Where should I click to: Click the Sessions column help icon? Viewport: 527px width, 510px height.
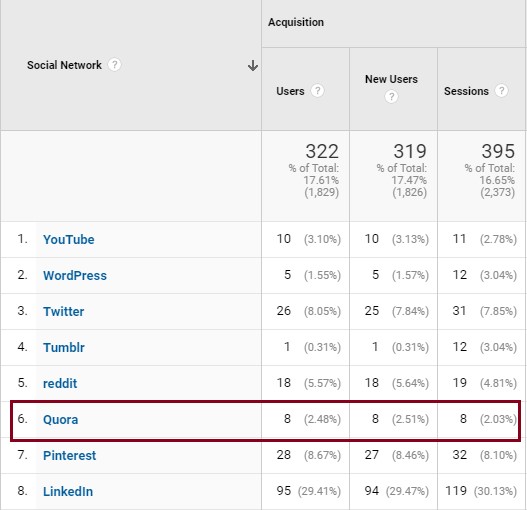coord(501,90)
